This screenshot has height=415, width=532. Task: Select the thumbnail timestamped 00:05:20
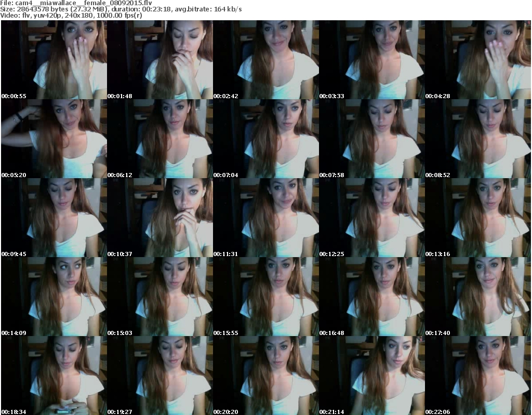tap(54, 139)
